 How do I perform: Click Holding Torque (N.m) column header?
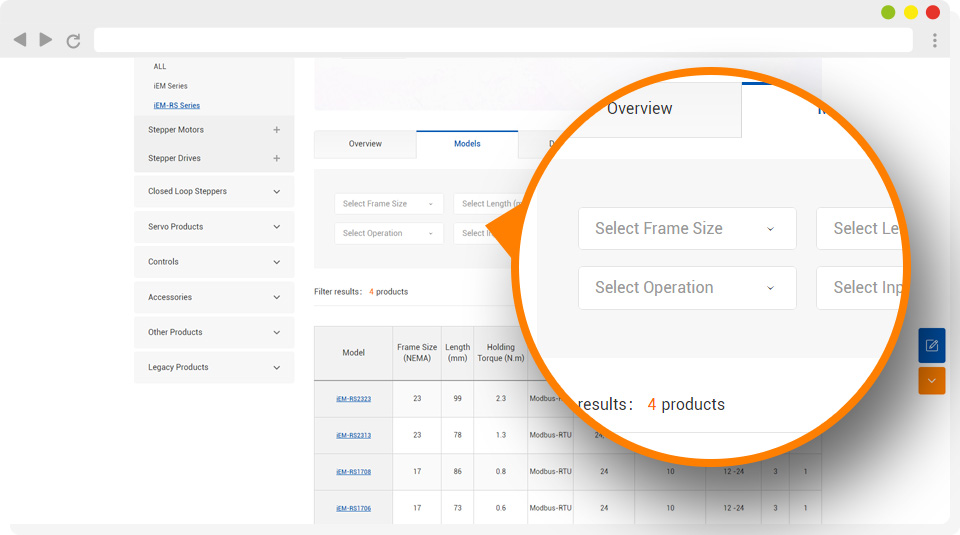500,353
